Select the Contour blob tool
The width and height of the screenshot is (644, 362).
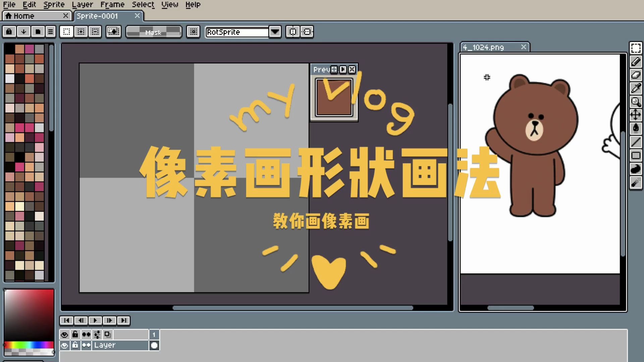point(636,169)
